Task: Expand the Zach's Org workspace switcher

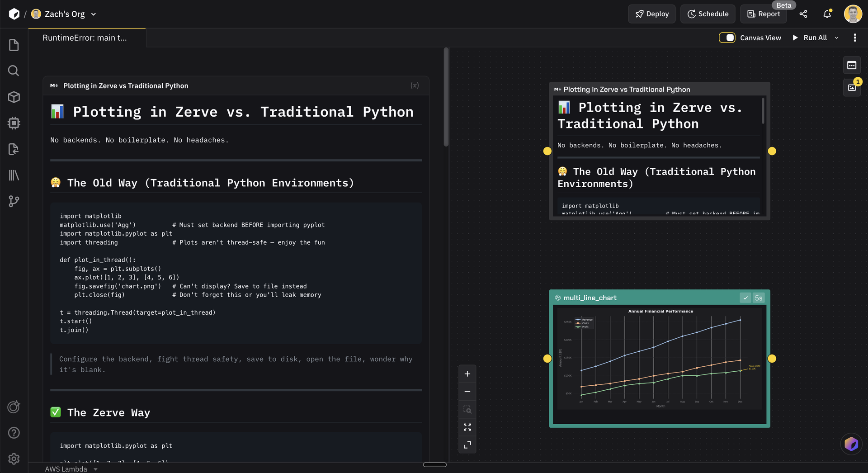Action: pos(94,14)
